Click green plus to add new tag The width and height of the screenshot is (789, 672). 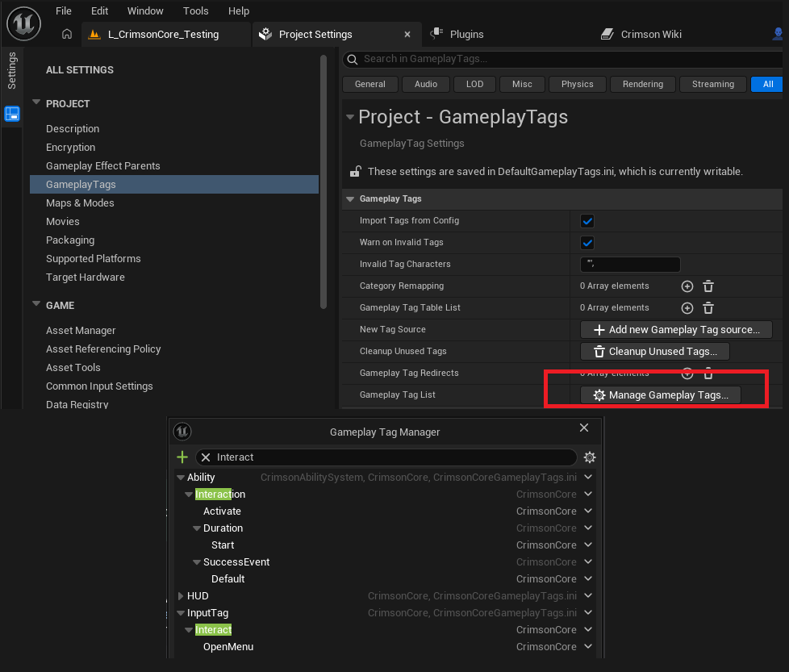tap(182, 457)
